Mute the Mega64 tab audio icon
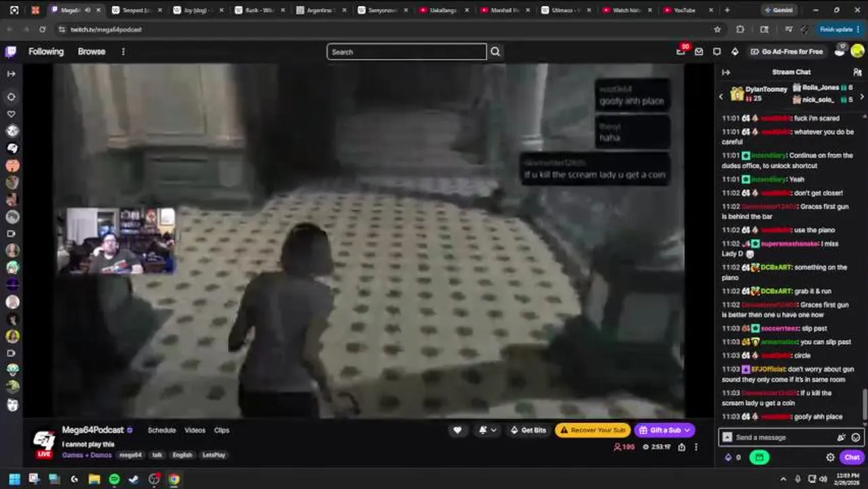Image resolution: width=868 pixels, height=489 pixels. [x=87, y=10]
